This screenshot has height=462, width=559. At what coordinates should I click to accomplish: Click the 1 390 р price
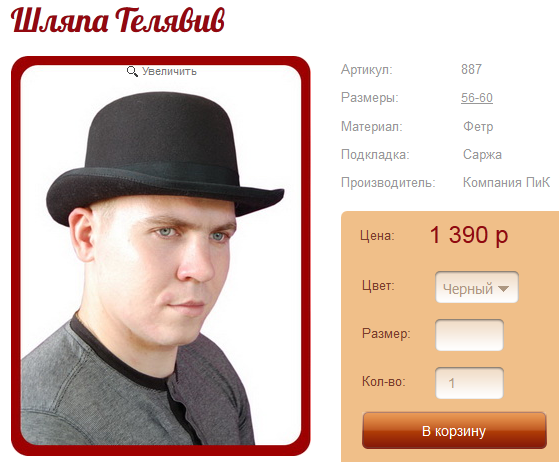(468, 235)
